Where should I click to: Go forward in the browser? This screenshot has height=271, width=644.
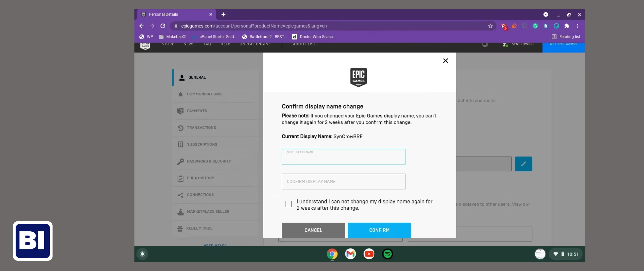click(152, 26)
